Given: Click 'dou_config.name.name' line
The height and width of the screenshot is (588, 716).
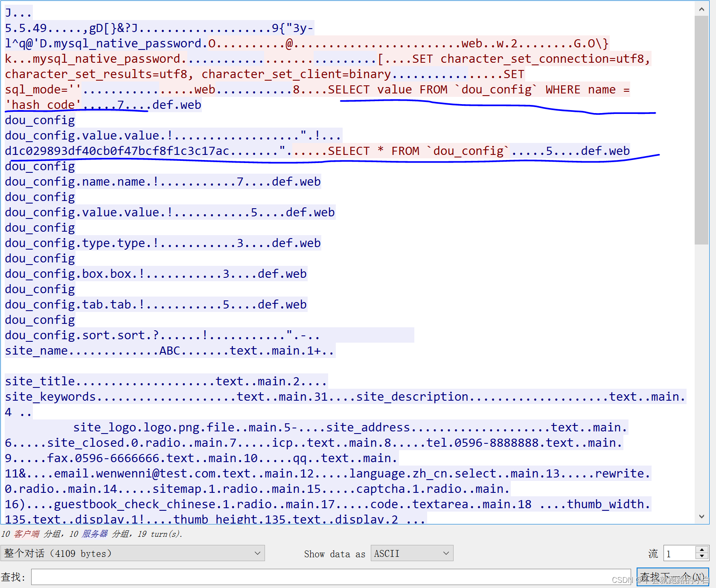Looking at the screenshot, I should pos(163,182).
